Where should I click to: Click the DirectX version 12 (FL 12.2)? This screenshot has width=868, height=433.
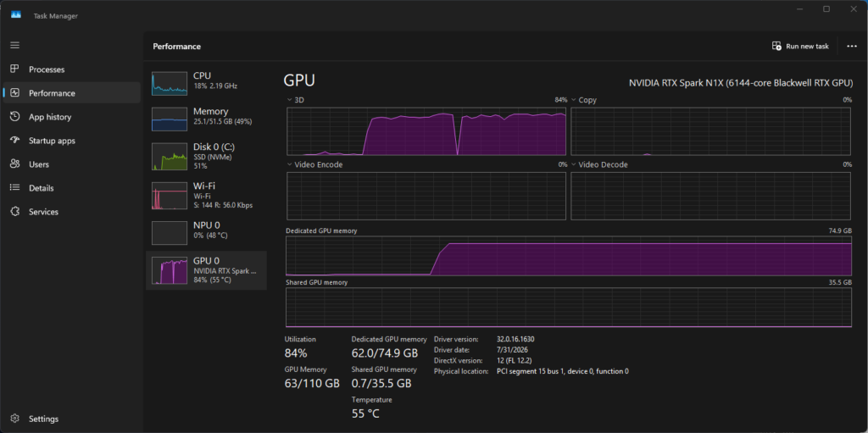tap(515, 360)
